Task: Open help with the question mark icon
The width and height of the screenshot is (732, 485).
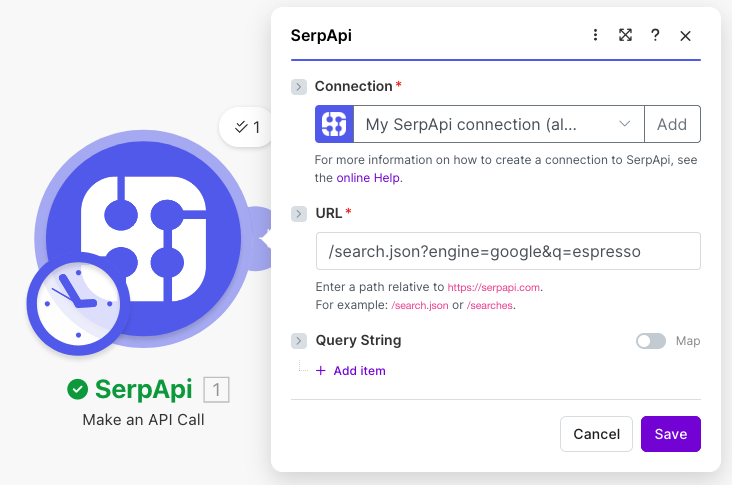Action: tap(655, 35)
